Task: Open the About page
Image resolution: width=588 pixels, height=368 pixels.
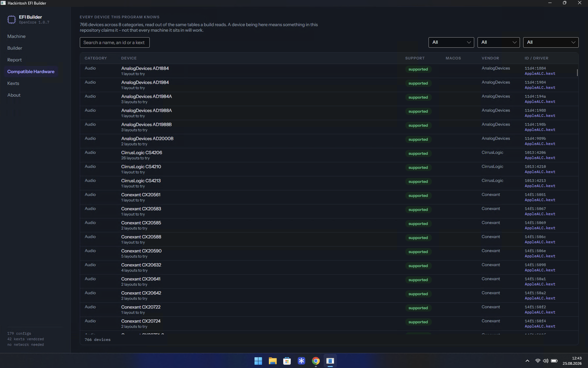Action: coord(14,95)
